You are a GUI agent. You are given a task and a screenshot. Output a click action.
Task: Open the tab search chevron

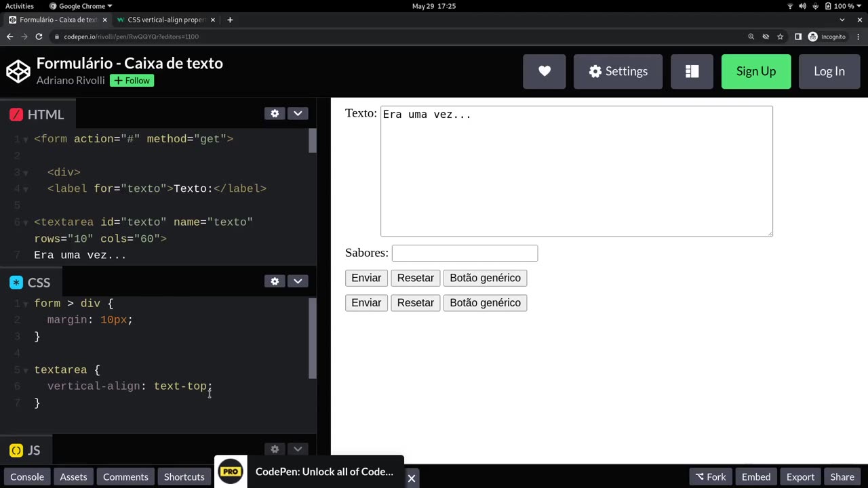(842, 20)
